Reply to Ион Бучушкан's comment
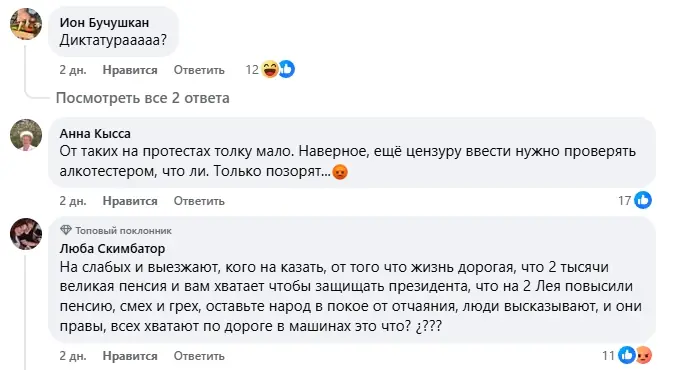The height and width of the screenshot is (370, 675). 199,70
